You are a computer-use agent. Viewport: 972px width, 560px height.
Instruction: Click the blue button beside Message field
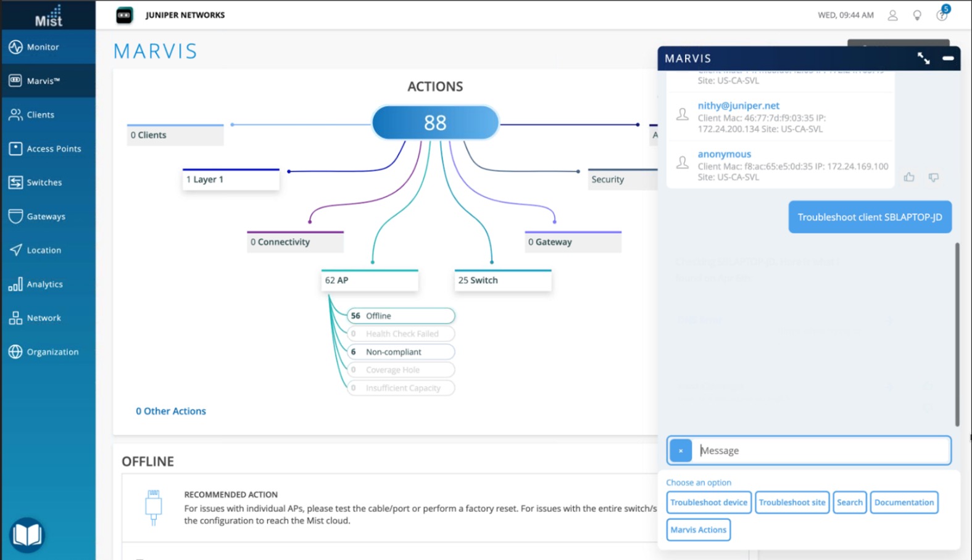681,451
